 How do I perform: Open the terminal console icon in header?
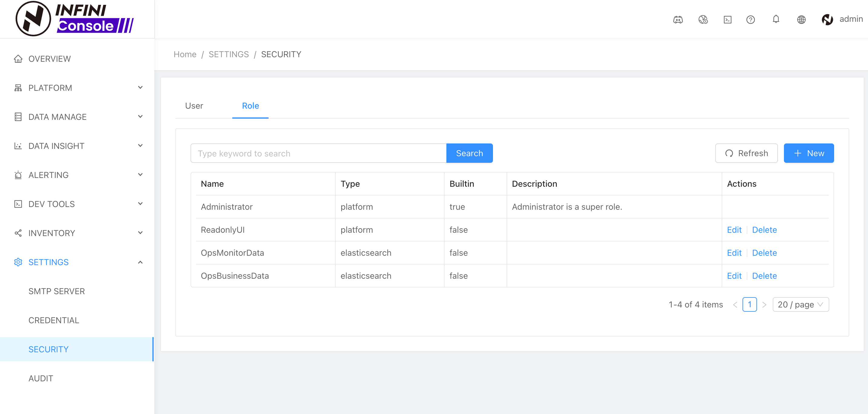click(x=727, y=20)
